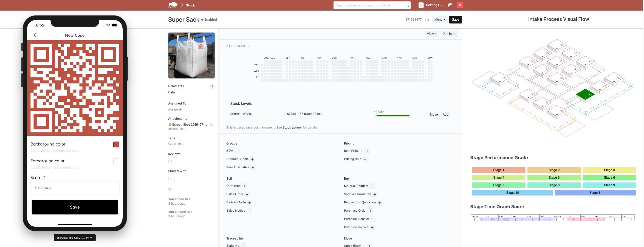Click plus icon next to Purchase Order
Screen dimensions: 644x247
(x=370, y=211)
